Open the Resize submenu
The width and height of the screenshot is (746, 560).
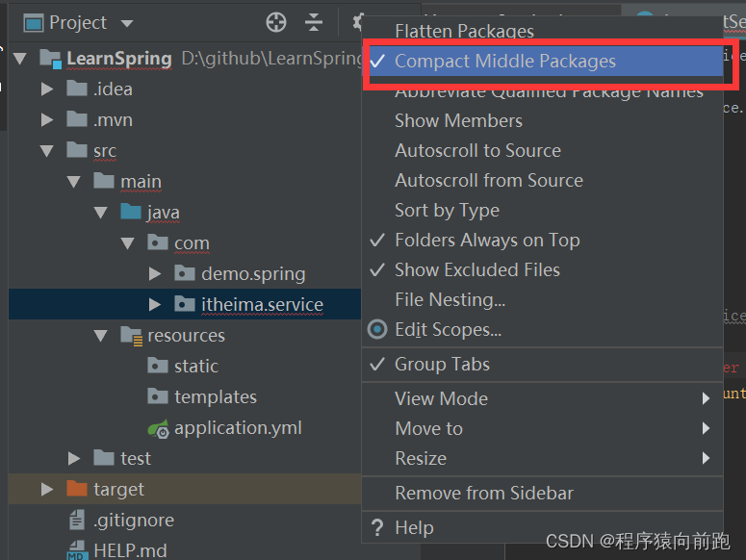click(543, 459)
